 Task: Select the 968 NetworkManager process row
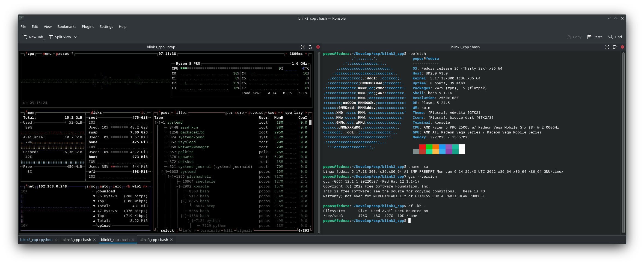[x=231, y=147]
